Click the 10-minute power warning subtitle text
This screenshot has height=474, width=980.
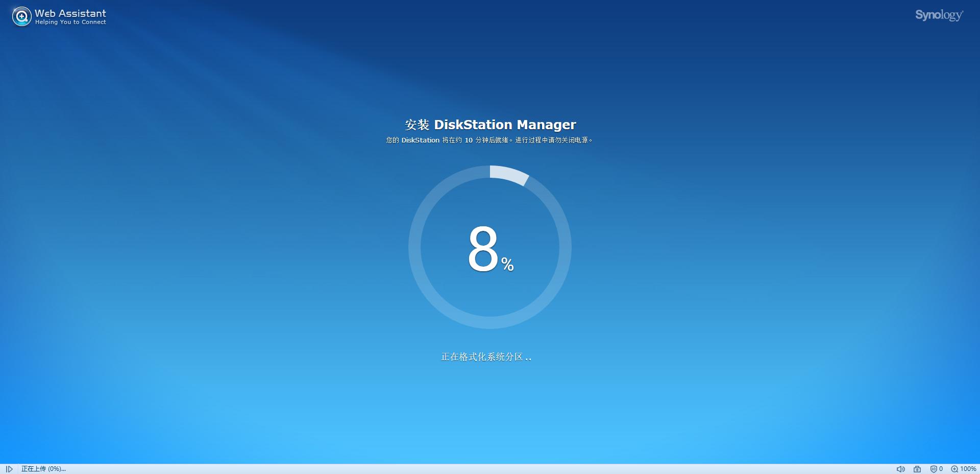(x=490, y=140)
